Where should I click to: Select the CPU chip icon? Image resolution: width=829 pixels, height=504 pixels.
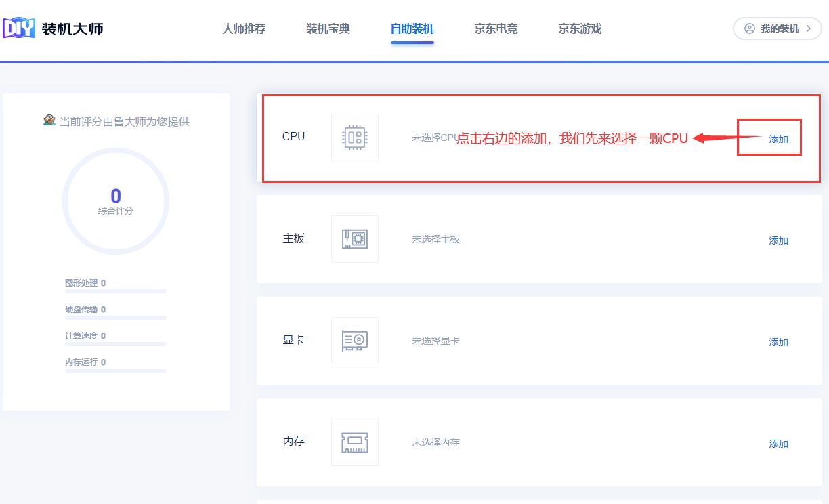click(x=354, y=137)
